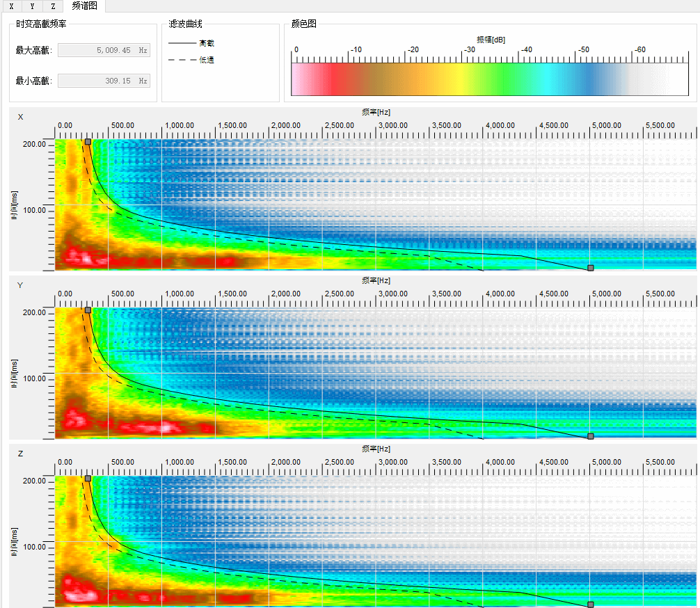The width and height of the screenshot is (700, 608).
Task: Select the bottom-right curve handle in Z spectrogram
Action: [x=590, y=605]
